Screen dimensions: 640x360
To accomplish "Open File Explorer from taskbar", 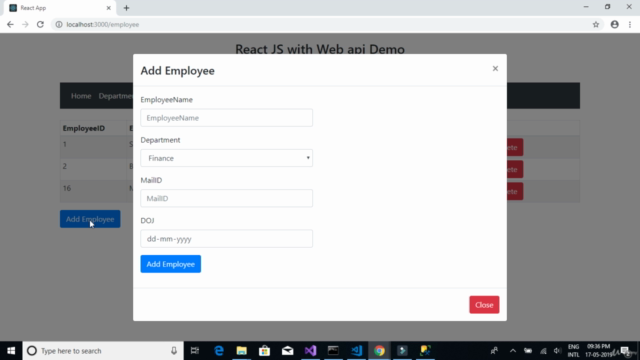I will 242,351.
